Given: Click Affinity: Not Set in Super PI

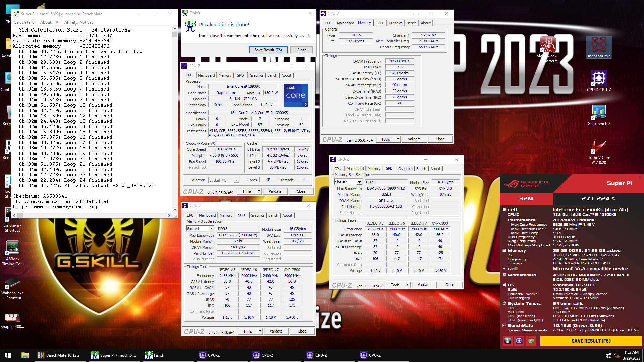Looking at the screenshot, I should tap(78, 22).
